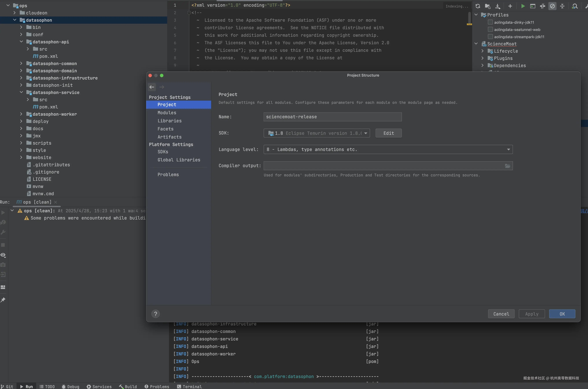The image size is (588, 389).
Task: Run Maven build with green play icon
Action: click(523, 6)
